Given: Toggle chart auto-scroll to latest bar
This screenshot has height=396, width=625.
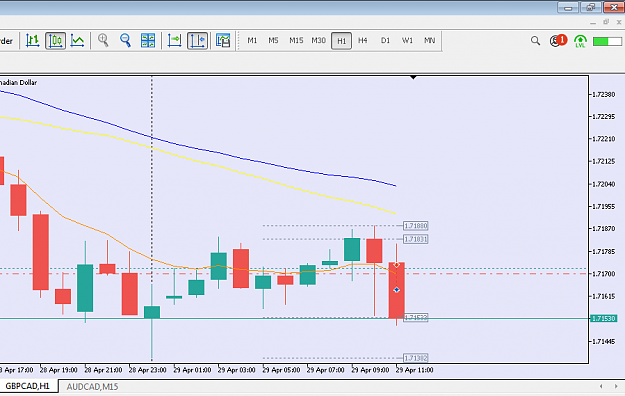Looking at the screenshot, I should [x=174, y=41].
